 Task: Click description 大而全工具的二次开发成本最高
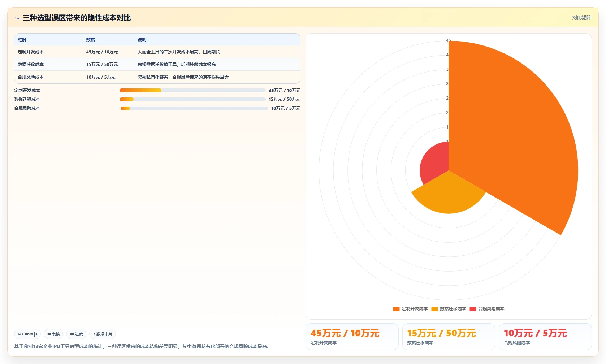pyautogui.click(x=179, y=52)
